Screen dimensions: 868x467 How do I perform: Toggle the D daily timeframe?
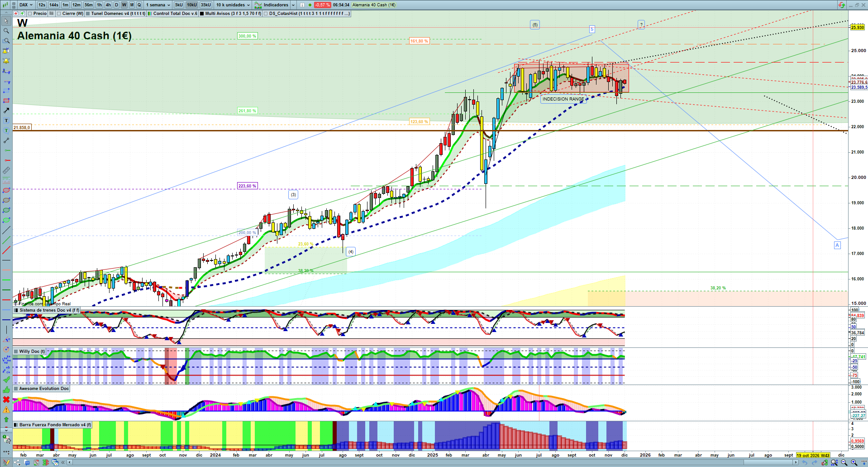coord(116,5)
